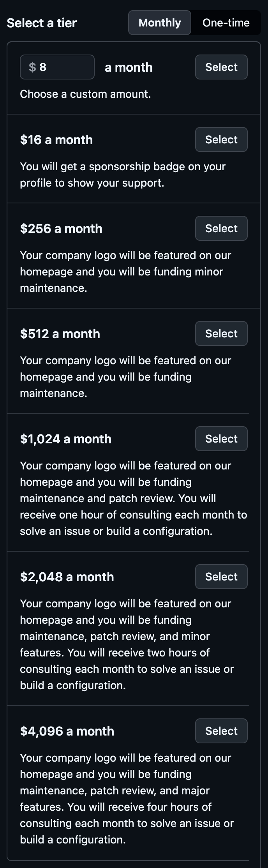The height and width of the screenshot is (868, 268).
Task: Hit Select on the $2,048 monthly tier
Action: 221,577
